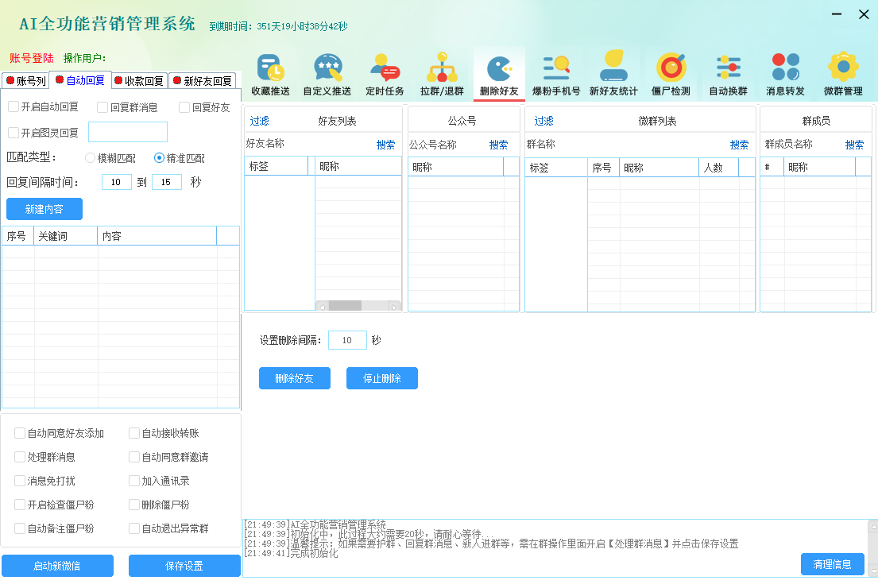
Task: Click 搜索 next to 群成员名称
Action: click(x=854, y=145)
